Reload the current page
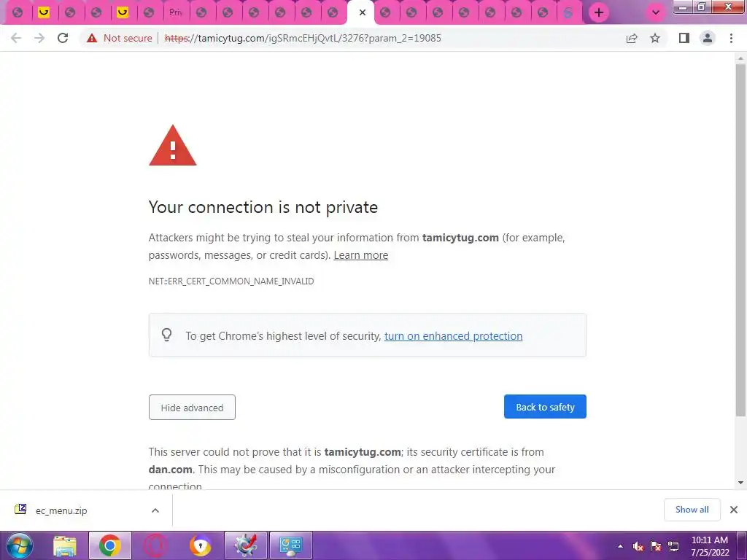The width and height of the screenshot is (747, 560). coord(63,38)
